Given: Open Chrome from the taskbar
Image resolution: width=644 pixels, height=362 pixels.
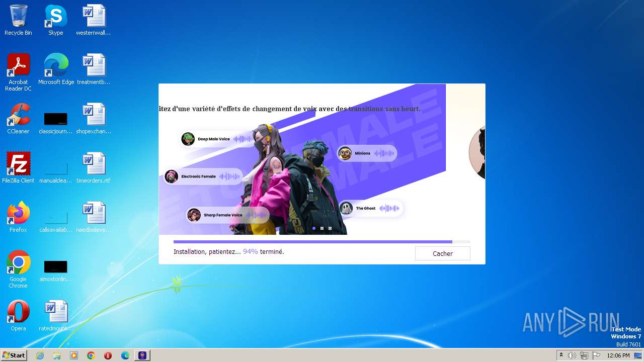Looking at the screenshot, I should coord(91,355).
